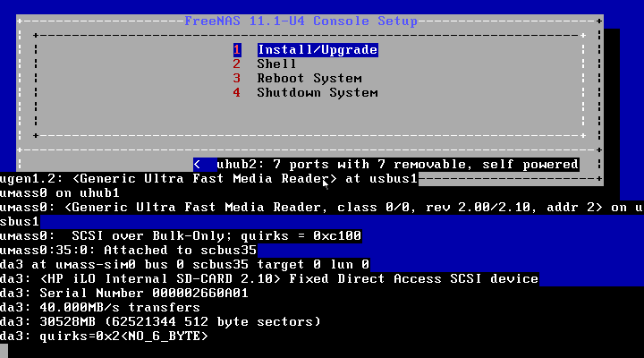The width and height of the screenshot is (644, 358).
Task: Select the Install/Upgrade menu option
Action: tap(318, 50)
